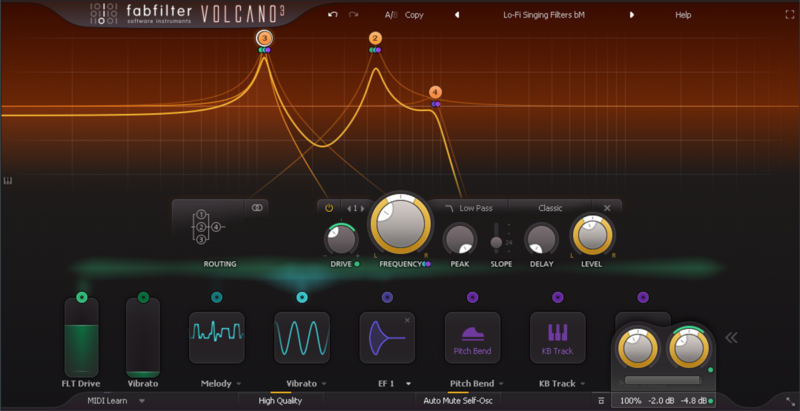The height and width of the screenshot is (411, 800).
Task: Click the undo arrow icon
Action: coord(333,15)
